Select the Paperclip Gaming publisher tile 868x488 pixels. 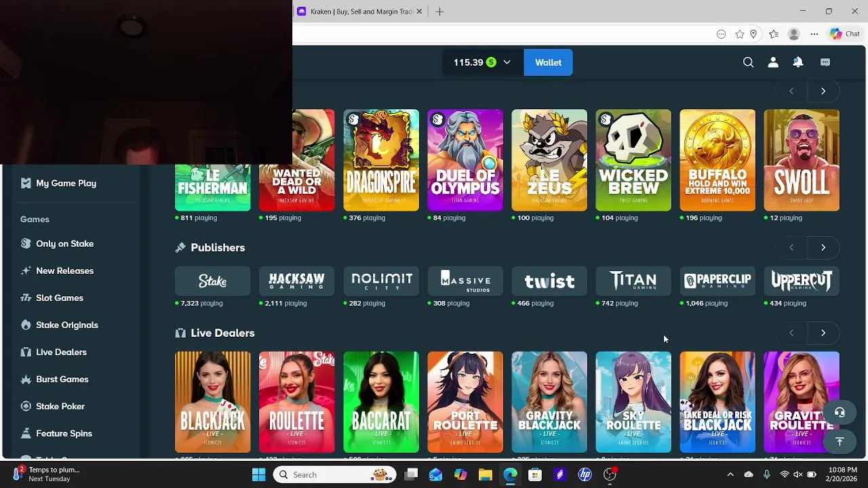click(x=717, y=281)
